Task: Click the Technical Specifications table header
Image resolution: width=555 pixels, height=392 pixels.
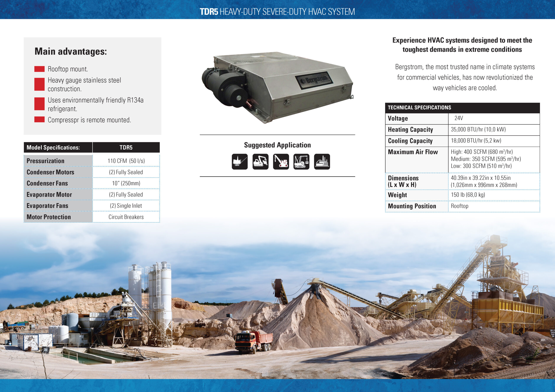Action: 419,108
